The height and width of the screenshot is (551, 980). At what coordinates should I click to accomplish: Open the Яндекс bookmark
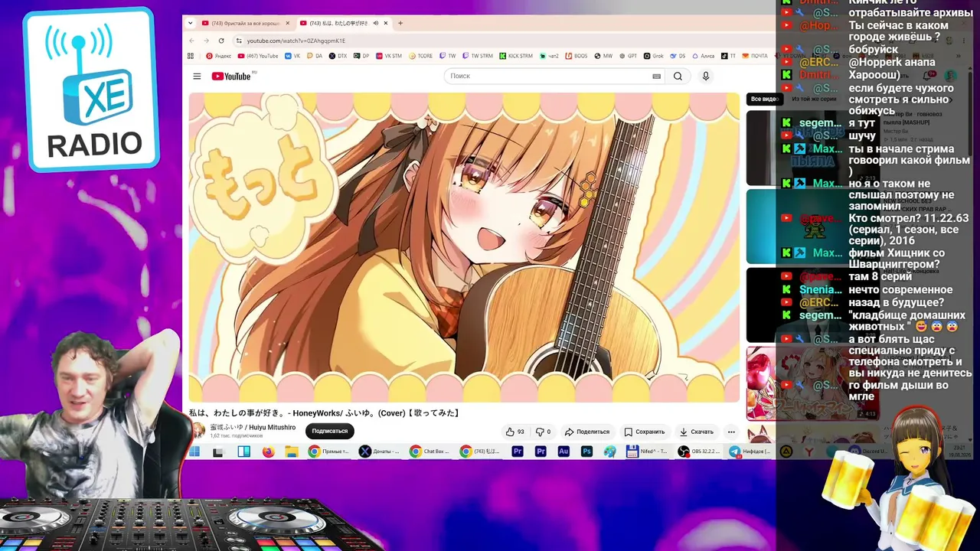pyautogui.click(x=219, y=56)
